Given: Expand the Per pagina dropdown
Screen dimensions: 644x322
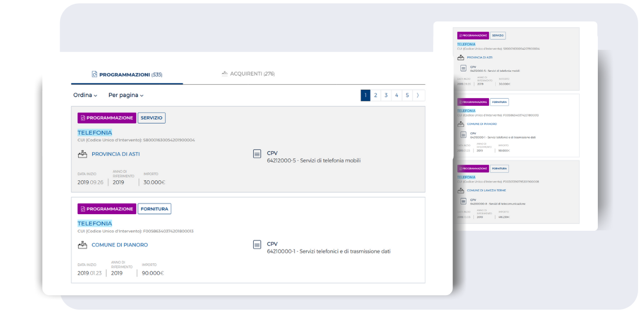Looking at the screenshot, I should click(126, 96).
